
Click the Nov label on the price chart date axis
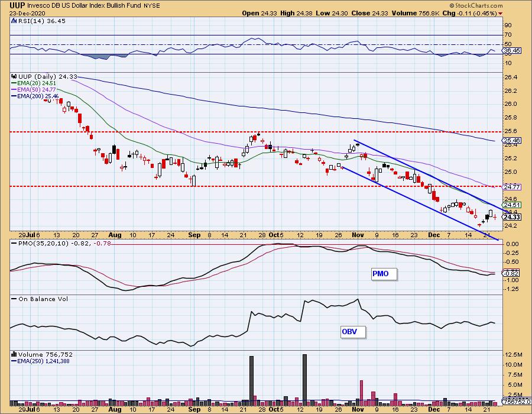point(358,235)
